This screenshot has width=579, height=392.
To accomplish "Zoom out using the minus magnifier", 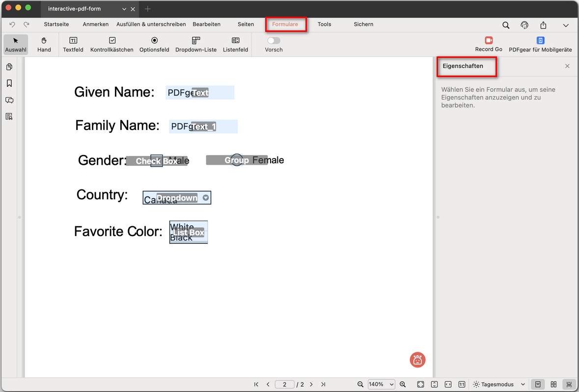I will 360,385.
